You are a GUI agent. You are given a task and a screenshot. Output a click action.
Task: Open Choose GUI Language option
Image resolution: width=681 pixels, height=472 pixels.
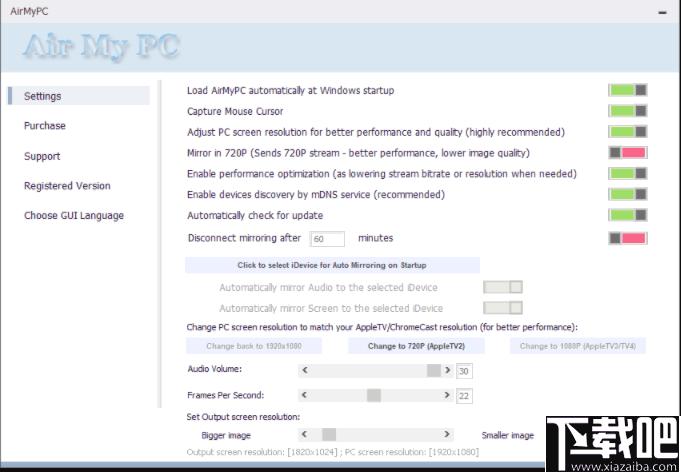click(x=74, y=216)
